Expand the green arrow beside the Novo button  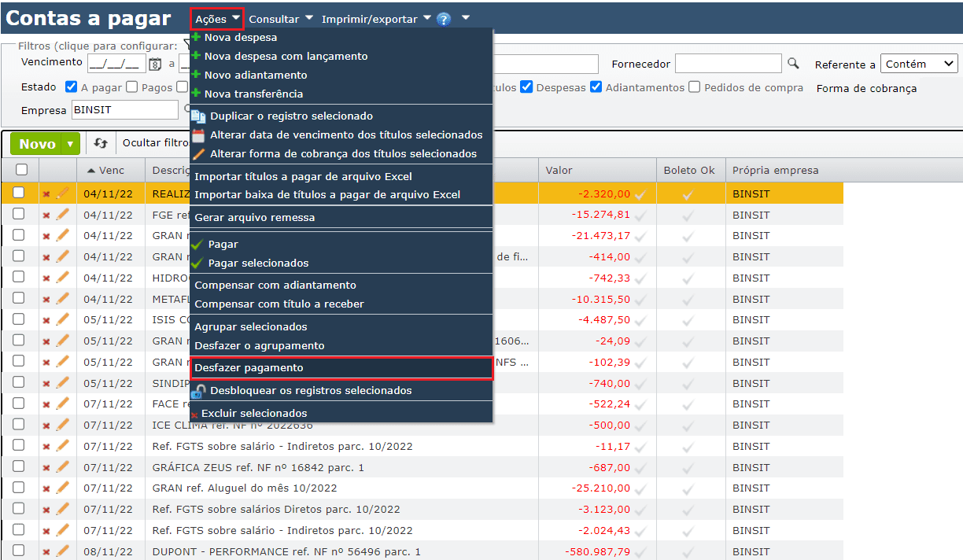71,144
